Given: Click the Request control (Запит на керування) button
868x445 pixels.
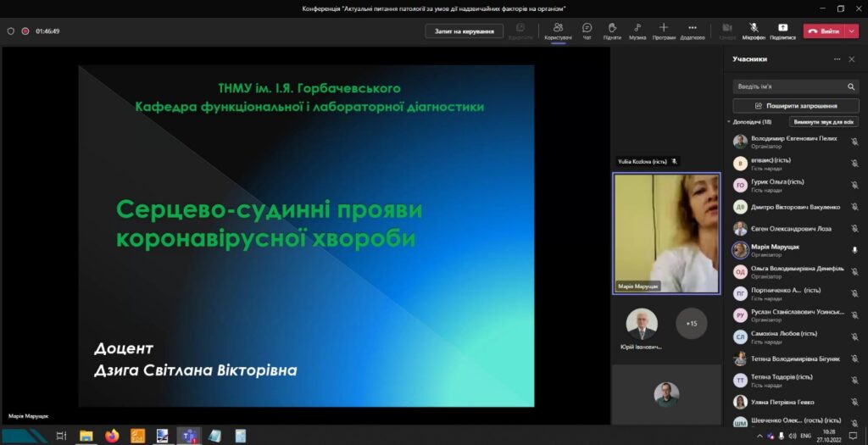Looking at the screenshot, I should click(464, 31).
